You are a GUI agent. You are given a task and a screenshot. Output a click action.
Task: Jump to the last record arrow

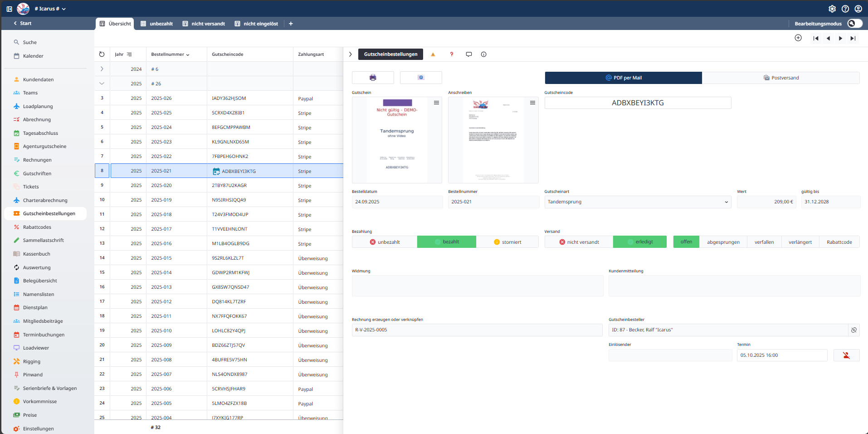tap(853, 39)
